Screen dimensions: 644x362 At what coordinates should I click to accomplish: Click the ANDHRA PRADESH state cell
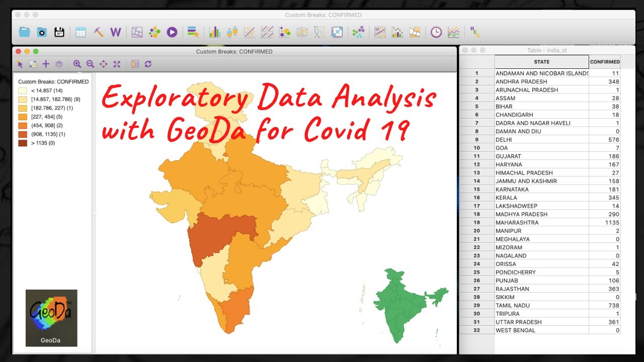click(x=542, y=81)
